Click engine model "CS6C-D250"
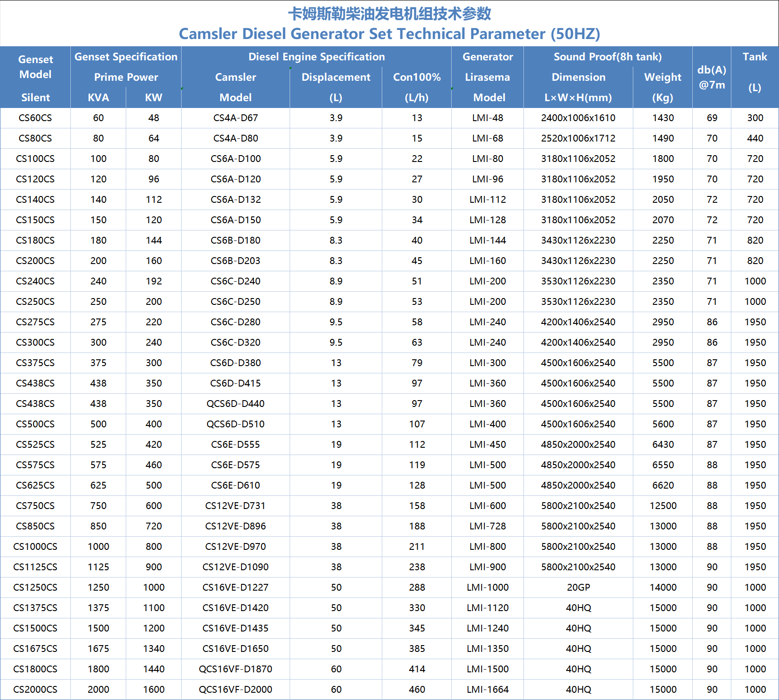779x700 pixels. [x=236, y=302]
